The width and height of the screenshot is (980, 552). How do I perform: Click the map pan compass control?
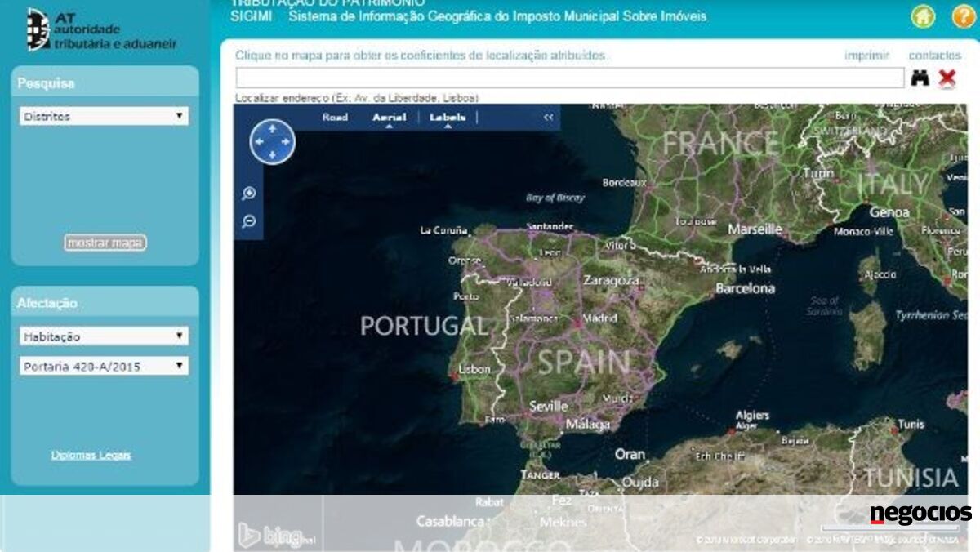(273, 142)
